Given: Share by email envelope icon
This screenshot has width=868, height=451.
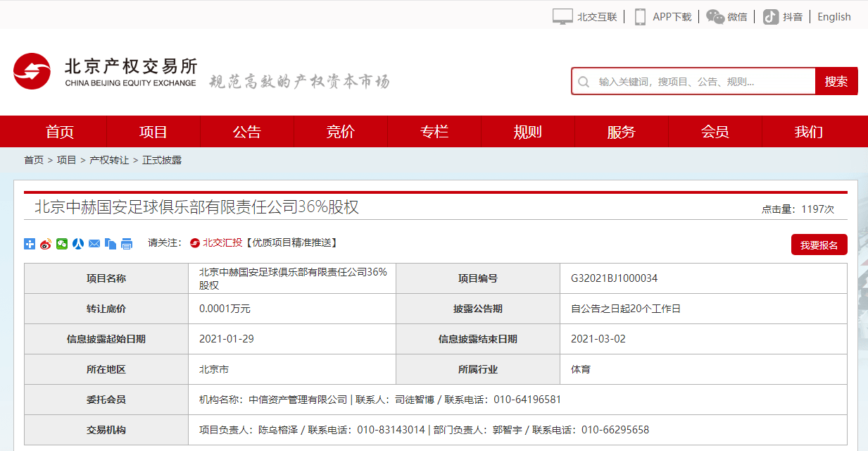Looking at the screenshot, I should pyautogui.click(x=94, y=244).
